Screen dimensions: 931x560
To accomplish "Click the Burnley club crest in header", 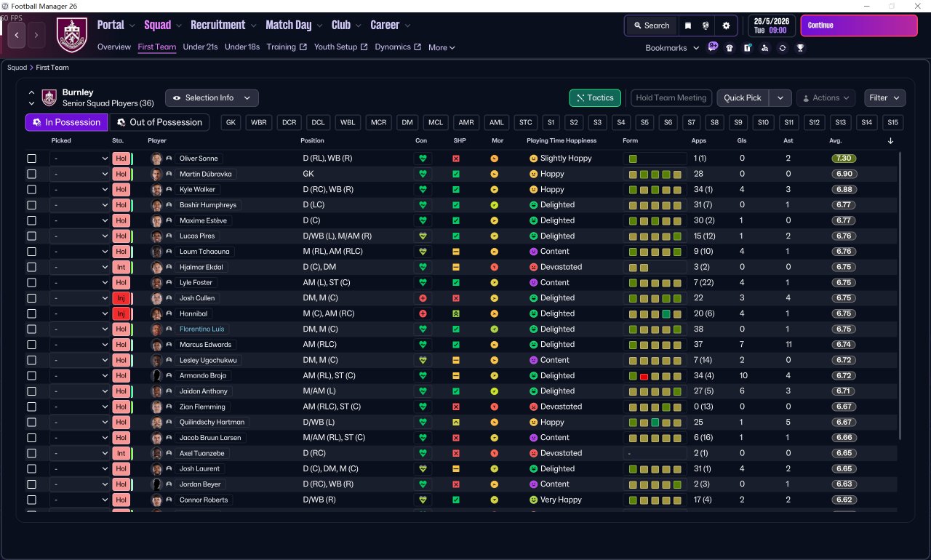I will [72, 34].
